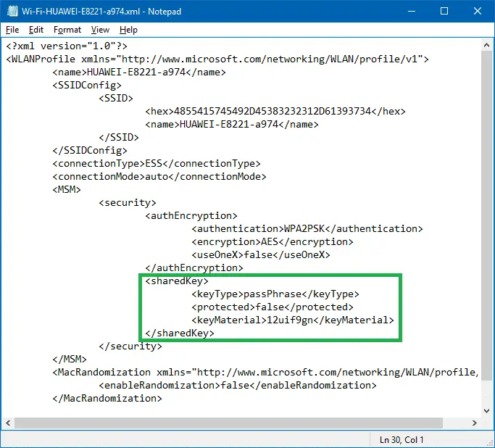
Task: Click the Ln 30, Col 1 status indicator
Action: click(x=402, y=439)
